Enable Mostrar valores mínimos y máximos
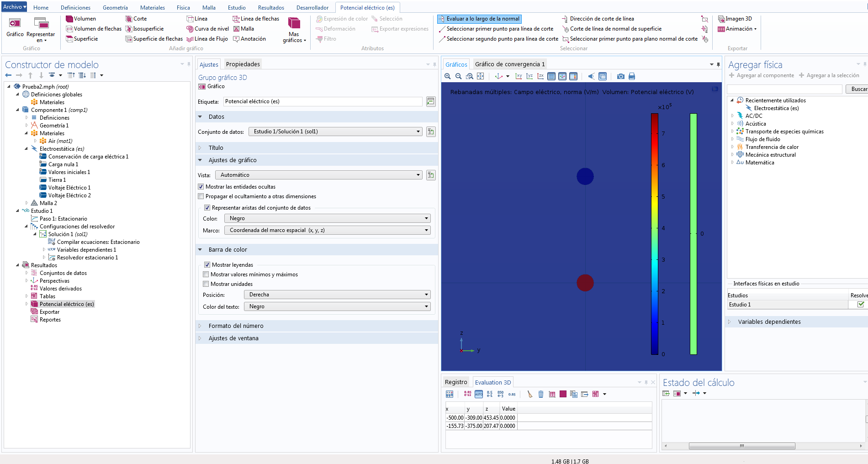The width and height of the screenshot is (868, 464). (206, 274)
